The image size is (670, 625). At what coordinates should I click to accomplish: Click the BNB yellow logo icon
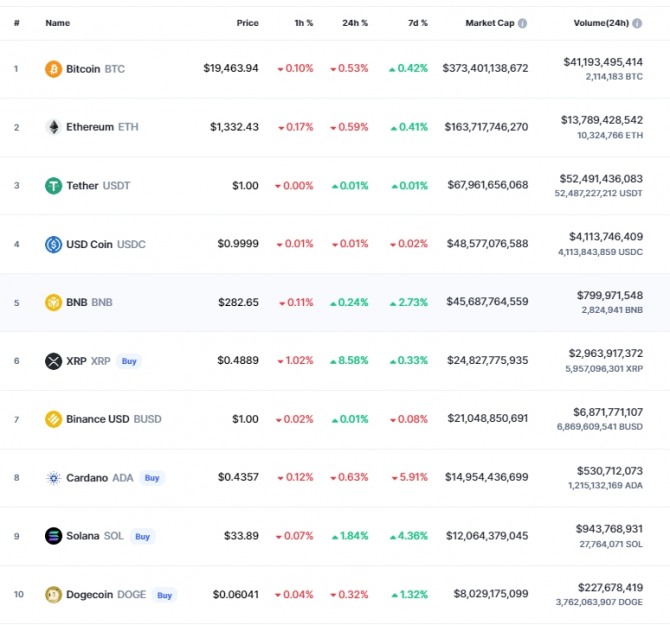pos(53,302)
